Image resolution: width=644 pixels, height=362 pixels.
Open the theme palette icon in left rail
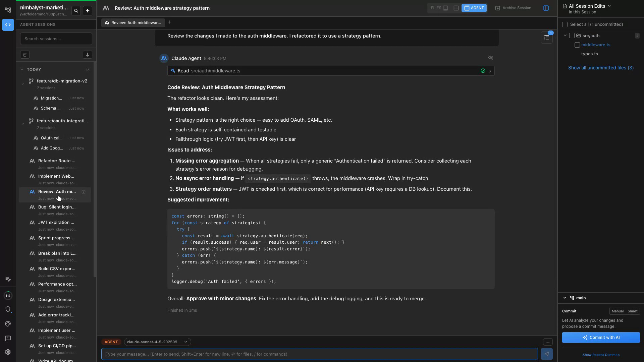pyautogui.click(x=8, y=324)
